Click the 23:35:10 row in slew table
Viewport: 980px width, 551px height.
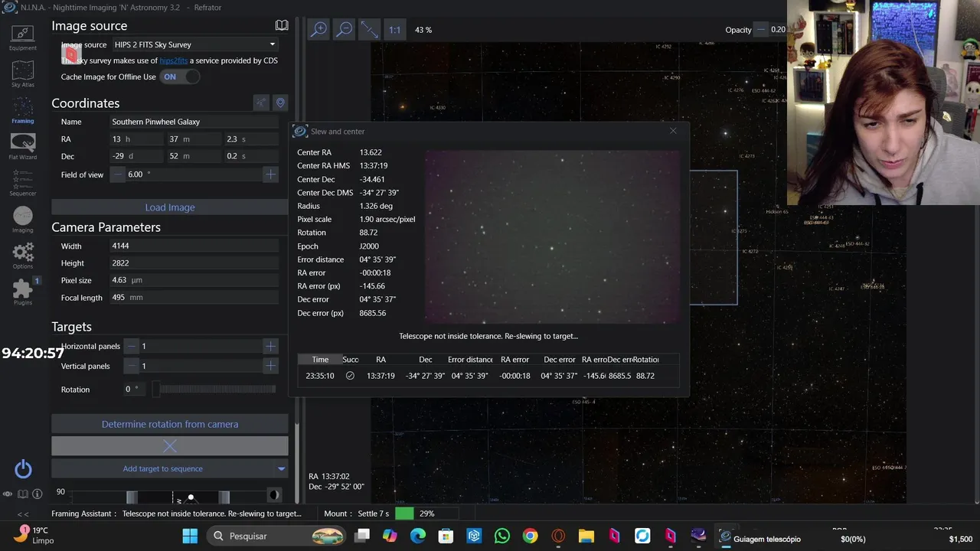(487, 376)
